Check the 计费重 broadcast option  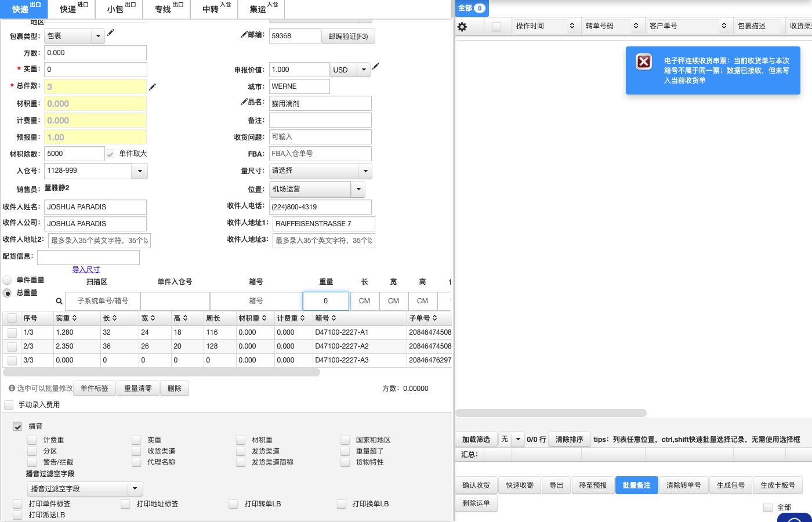pyautogui.click(x=32, y=440)
